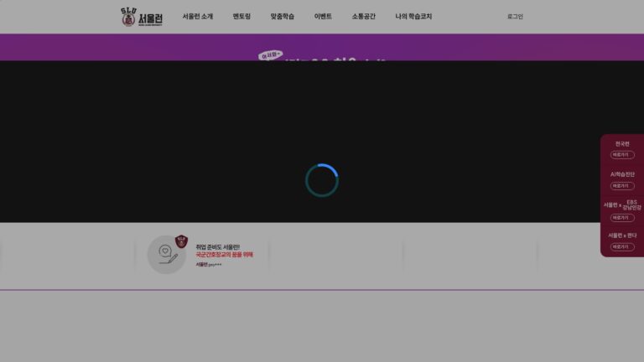Open the 맞춤학습 menu
644x362 pixels.
click(282, 17)
